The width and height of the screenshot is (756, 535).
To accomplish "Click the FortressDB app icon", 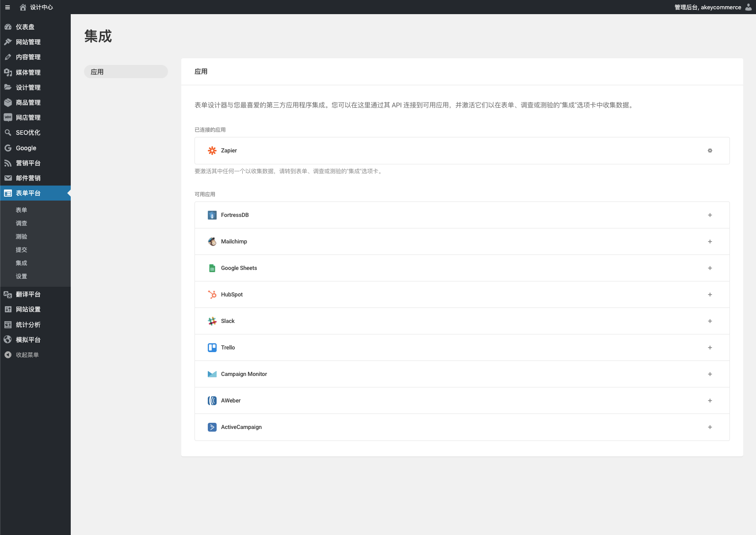I will coord(212,215).
